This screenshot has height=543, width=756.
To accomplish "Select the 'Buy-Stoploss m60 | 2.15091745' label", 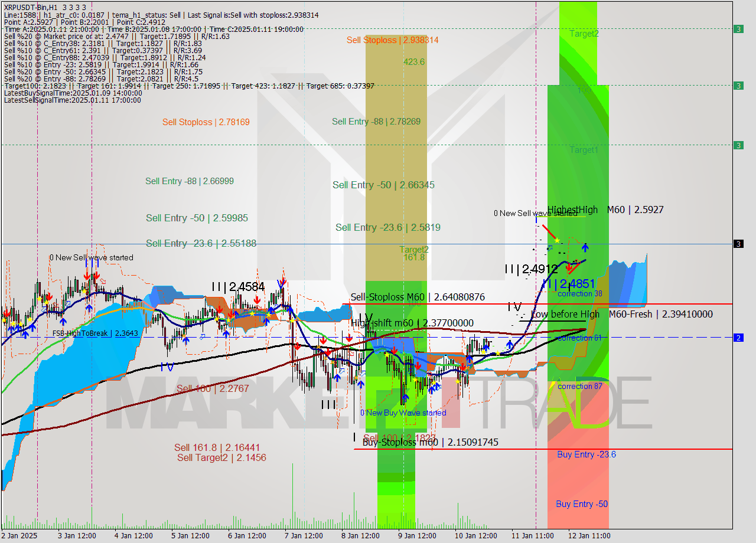I will (431, 442).
